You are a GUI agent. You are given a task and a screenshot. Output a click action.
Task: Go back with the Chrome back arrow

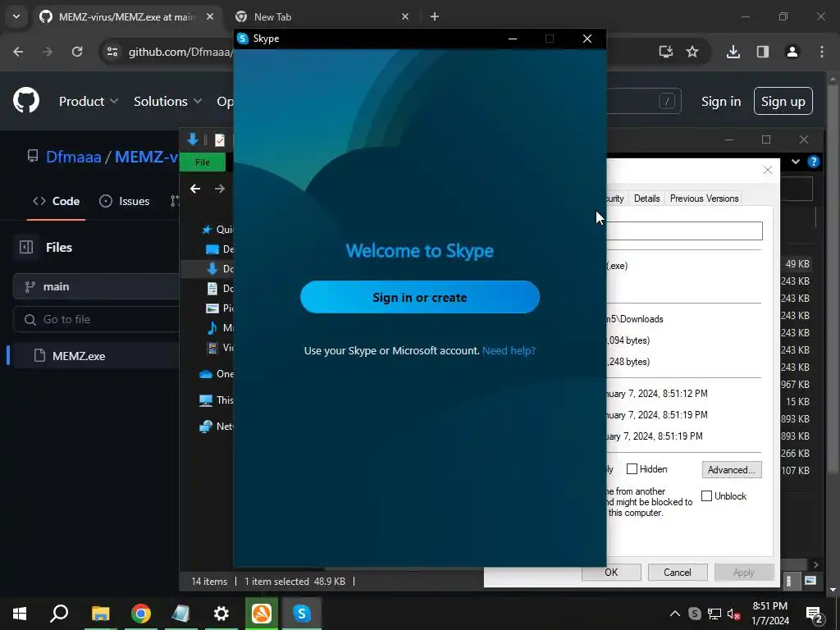[x=18, y=52]
